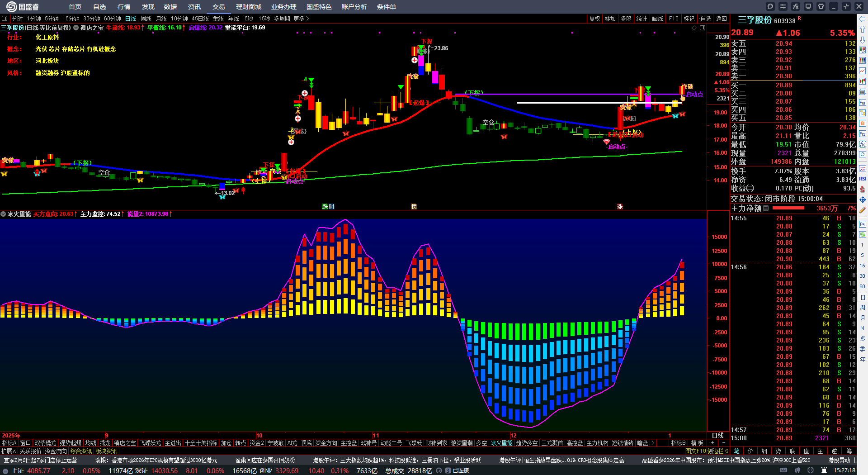
Task: Click the plus zoom button beside 模板
Action: [713, 443]
